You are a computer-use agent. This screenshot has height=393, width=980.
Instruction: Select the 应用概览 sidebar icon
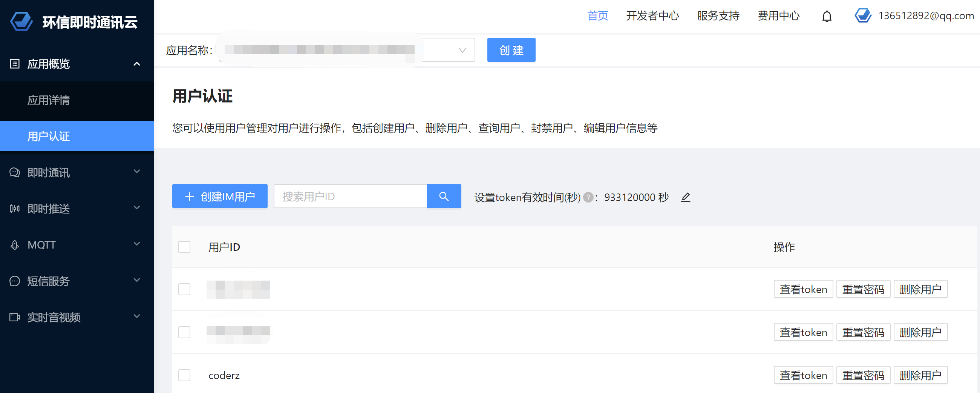click(14, 64)
